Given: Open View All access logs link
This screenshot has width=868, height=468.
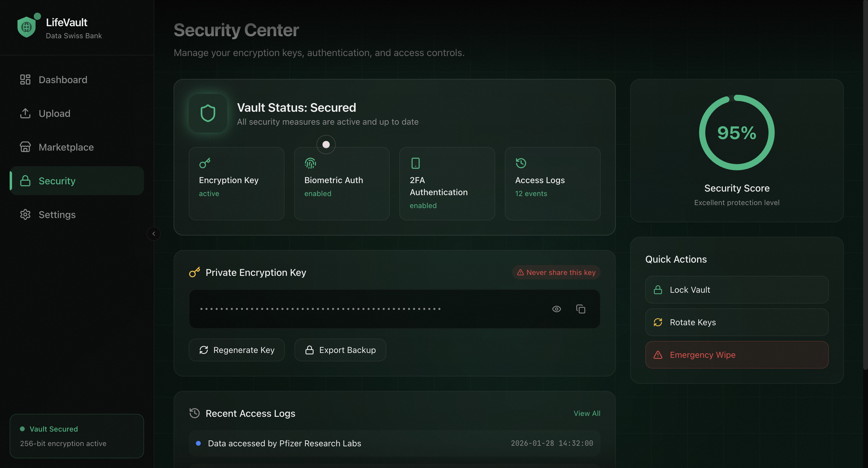Looking at the screenshot, I should point(587,413).
